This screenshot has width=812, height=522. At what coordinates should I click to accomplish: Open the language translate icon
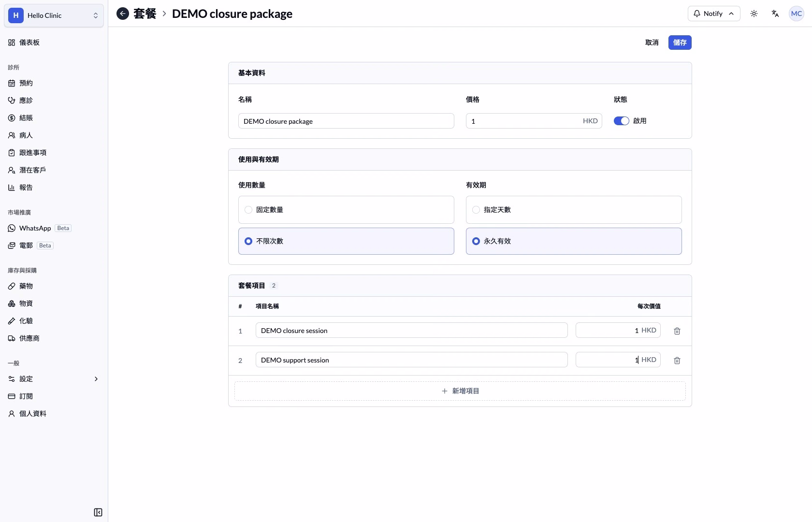775,14
